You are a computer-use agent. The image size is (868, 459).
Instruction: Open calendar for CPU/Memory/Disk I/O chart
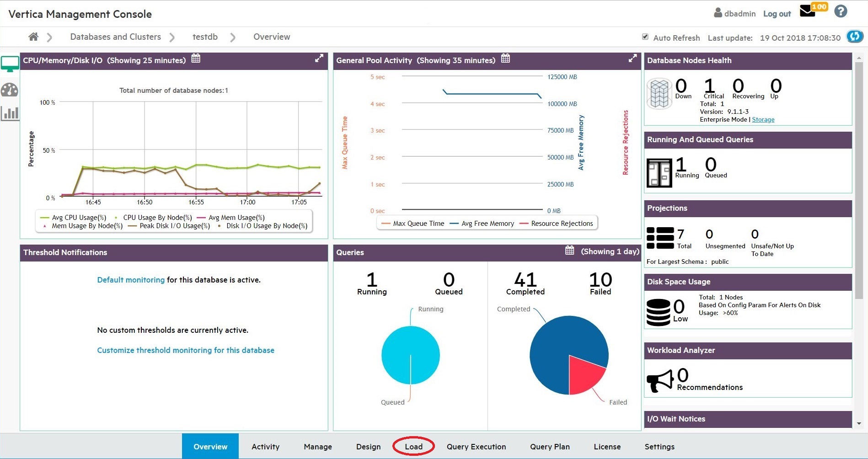[196, 59]
